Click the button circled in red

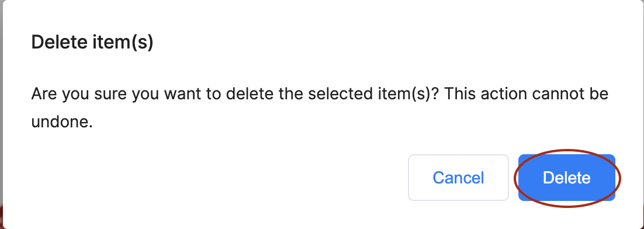566,178
